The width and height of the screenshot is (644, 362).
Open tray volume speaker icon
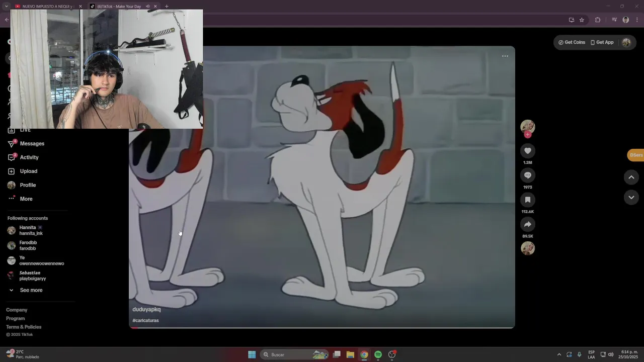tap(610, 354)
